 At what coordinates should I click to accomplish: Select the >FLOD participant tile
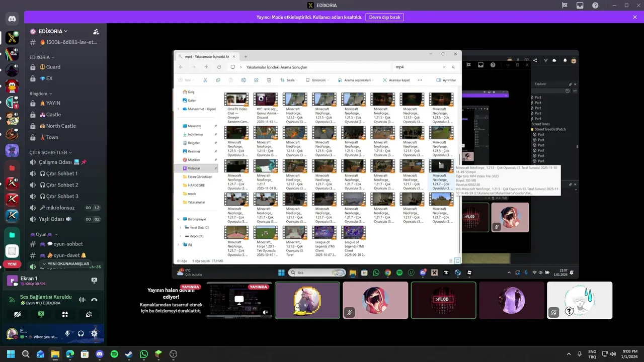443,300
